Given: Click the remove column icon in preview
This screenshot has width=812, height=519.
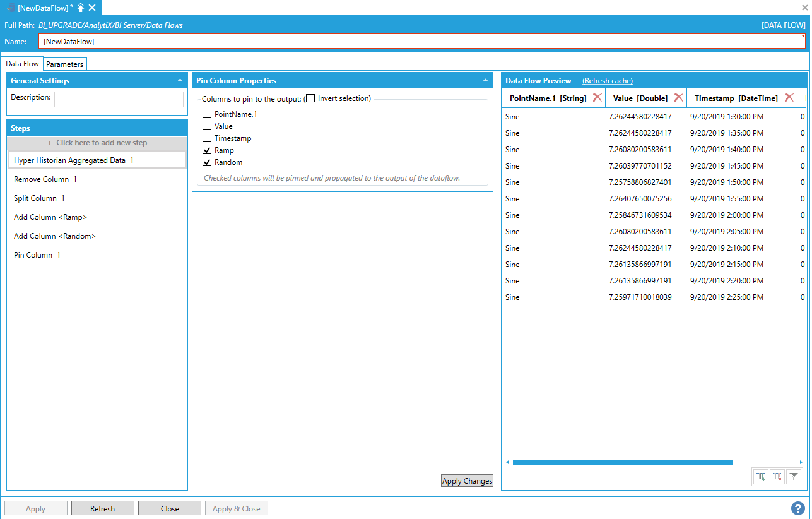Looking at the screenshot, I should 777,477.
